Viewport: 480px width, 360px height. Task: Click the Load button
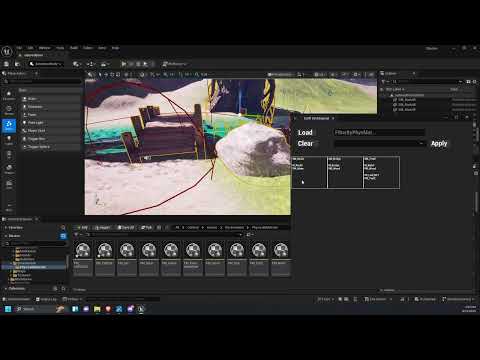(x=305, y=132)
